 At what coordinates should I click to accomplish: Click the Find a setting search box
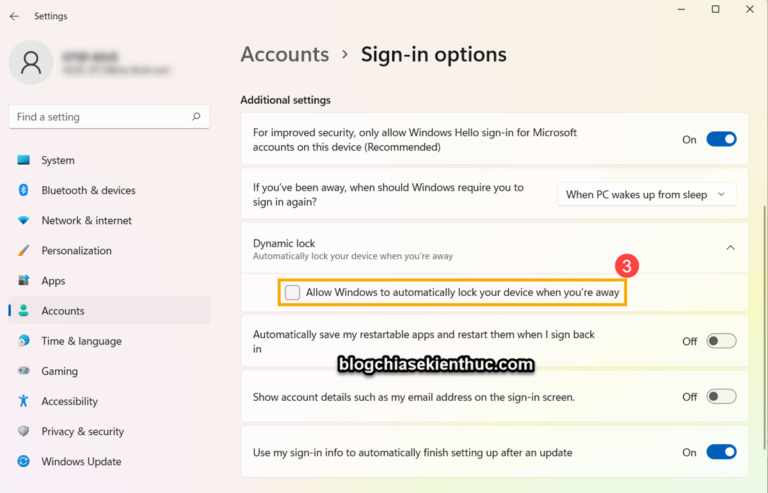point(109,117)
